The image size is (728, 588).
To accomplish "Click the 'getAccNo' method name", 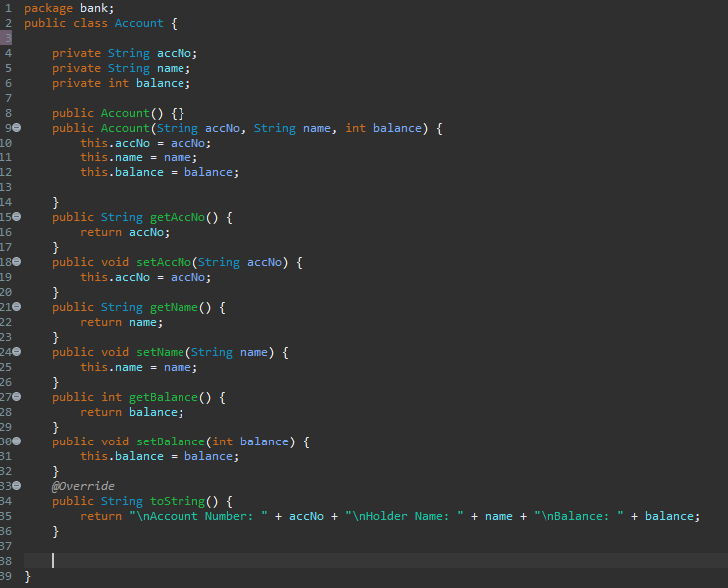I will (178, 217).
